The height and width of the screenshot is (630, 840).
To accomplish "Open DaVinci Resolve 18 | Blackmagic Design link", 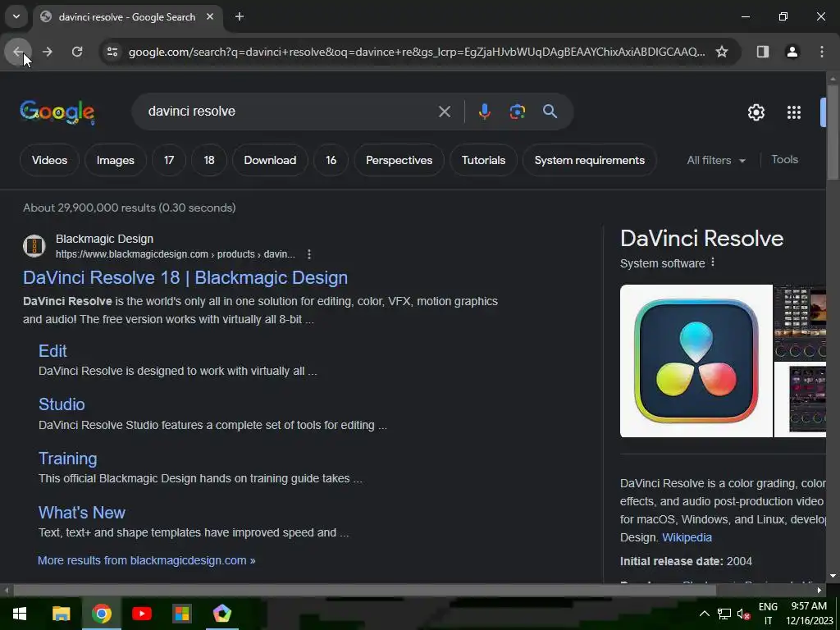I will [185, 277].
